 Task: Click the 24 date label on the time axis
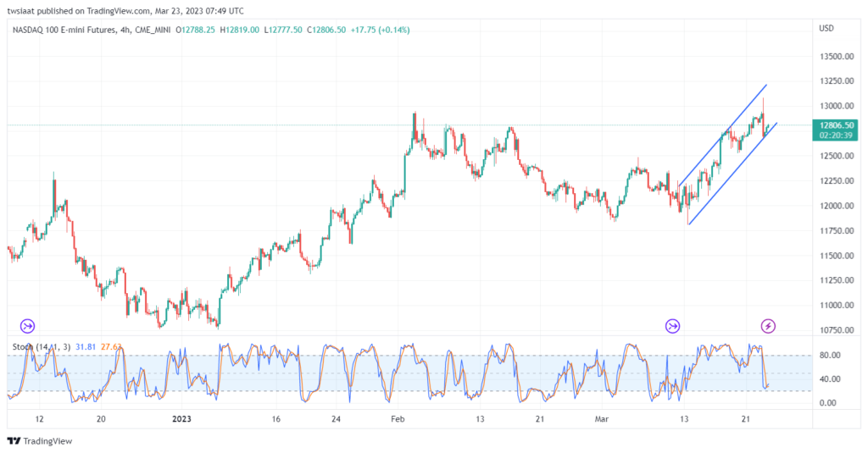coord(337,418)
